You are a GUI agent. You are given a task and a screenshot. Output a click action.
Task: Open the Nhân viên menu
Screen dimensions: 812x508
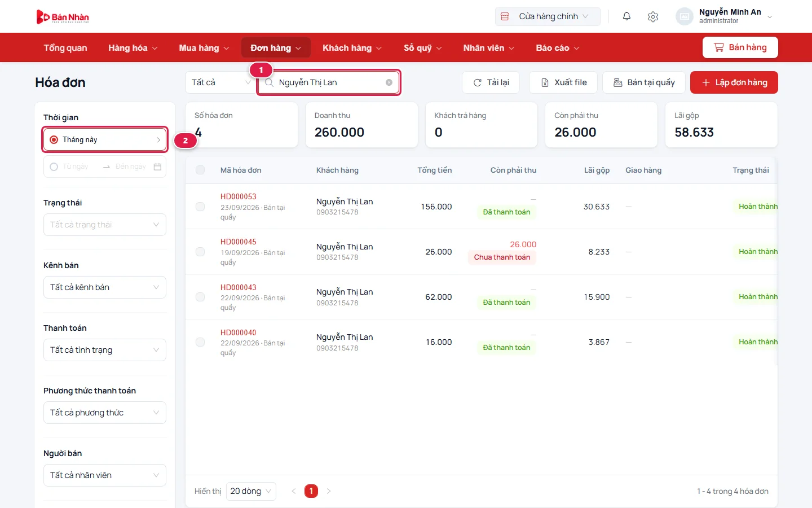coord(489,48)
